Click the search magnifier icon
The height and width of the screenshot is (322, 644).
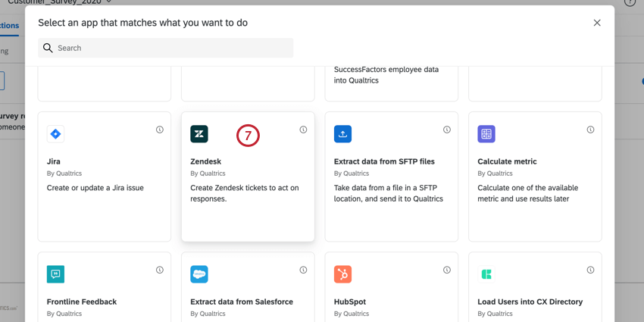click(48, 48)
